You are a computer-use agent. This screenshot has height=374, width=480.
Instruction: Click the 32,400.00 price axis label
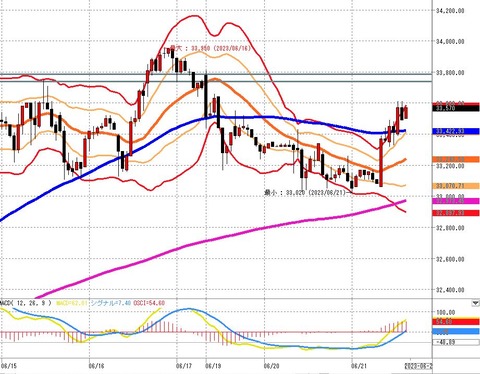tap(450, 290)
